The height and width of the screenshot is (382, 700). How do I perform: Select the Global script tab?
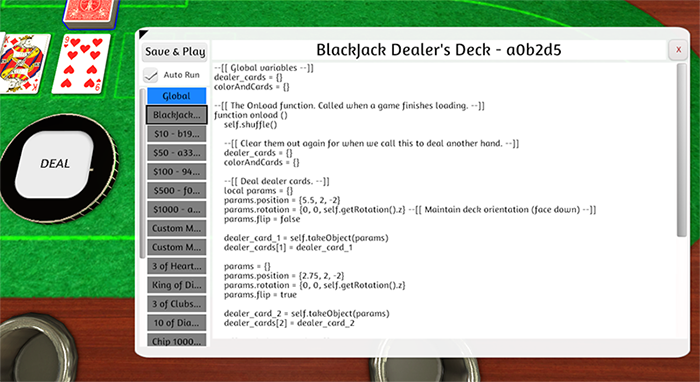pyautogui.click(x=177, y=96)
